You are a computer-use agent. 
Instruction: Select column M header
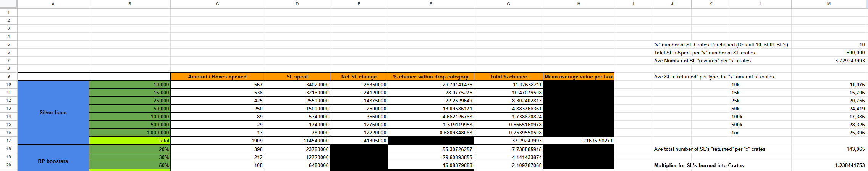click(829, 4)
